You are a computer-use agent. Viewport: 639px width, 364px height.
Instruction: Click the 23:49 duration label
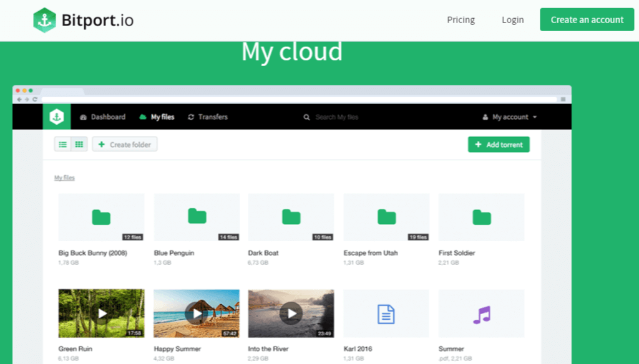coord(324,333)
